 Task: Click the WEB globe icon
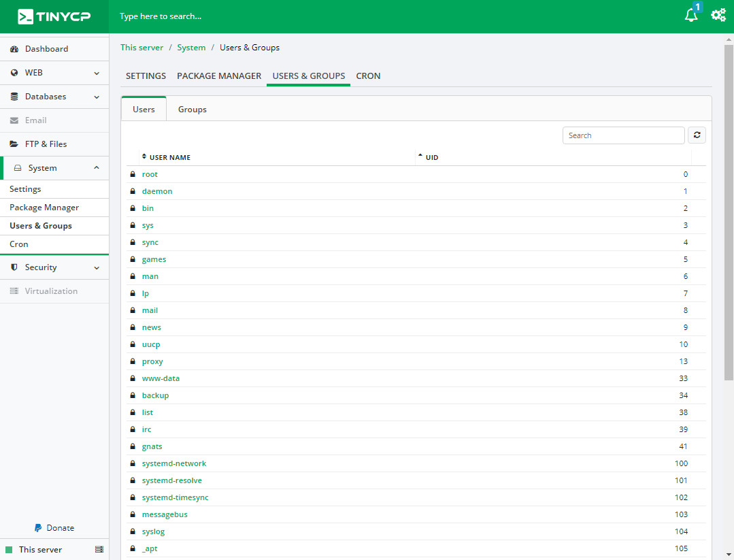(14, 73)
